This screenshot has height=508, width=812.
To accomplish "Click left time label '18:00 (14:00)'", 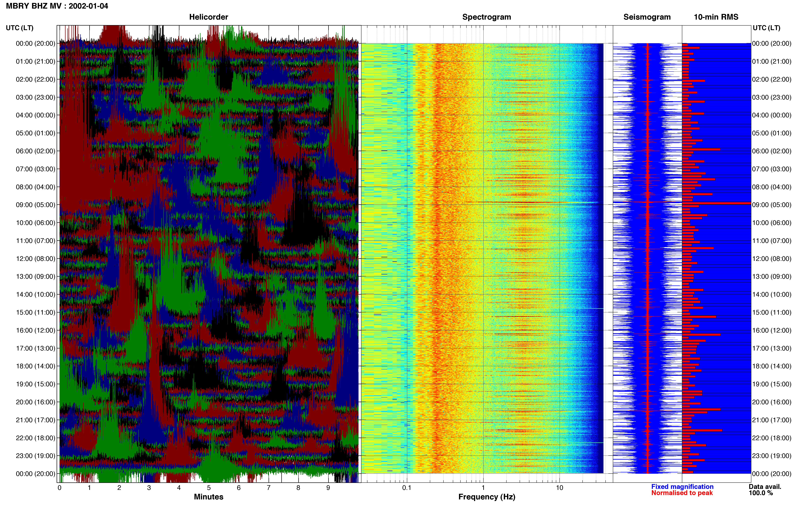I will (x=36, y=366).
